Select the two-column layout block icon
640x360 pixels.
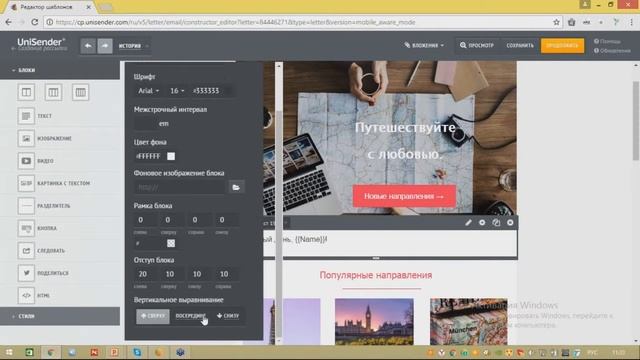26,92
